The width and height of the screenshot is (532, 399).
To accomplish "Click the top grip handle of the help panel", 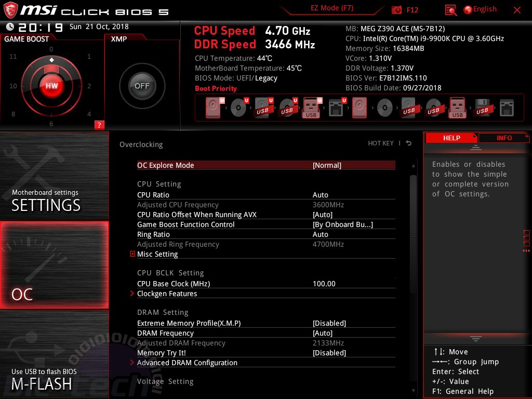I will click(475, 148).
